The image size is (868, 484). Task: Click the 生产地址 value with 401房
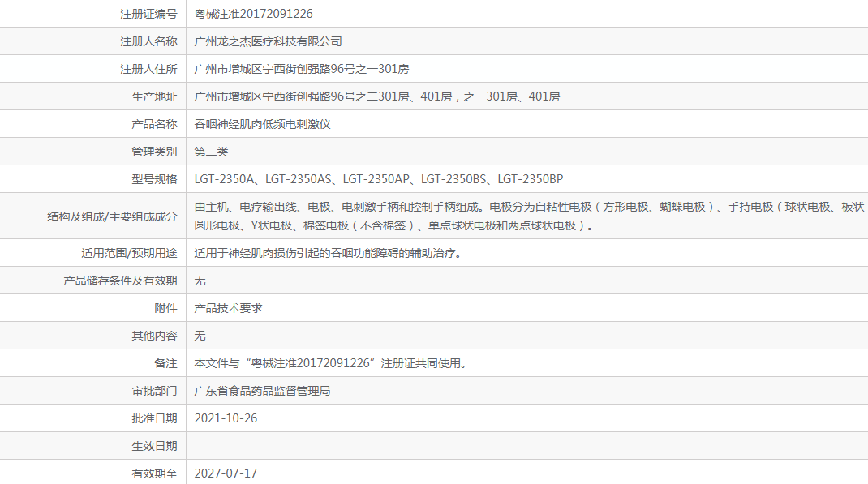tap(377, 96)
